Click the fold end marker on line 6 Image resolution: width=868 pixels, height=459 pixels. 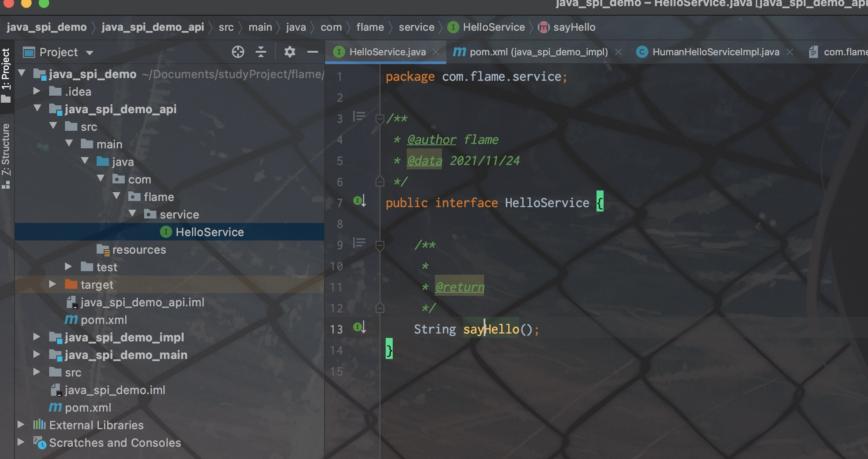[x=380, y=181]
